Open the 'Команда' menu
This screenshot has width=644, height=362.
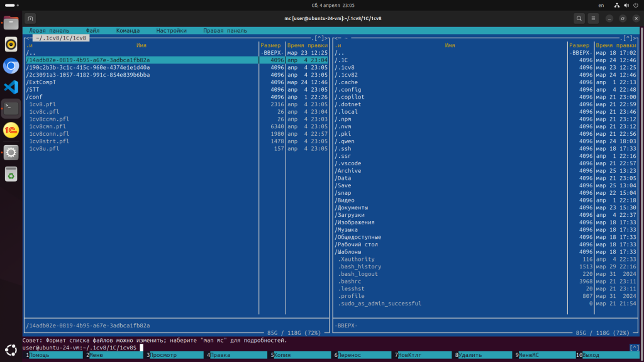click(128, 30)
